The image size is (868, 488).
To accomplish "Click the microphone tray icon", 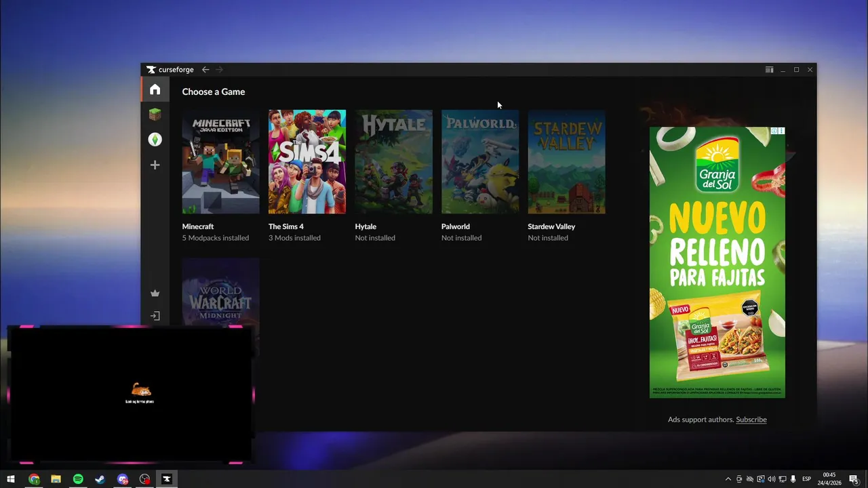I will click(x=793, y=479).
